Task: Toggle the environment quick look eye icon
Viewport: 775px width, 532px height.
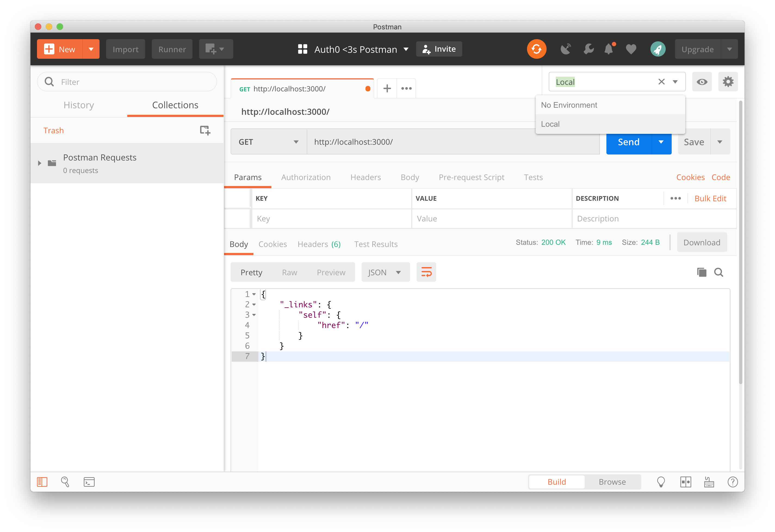Action: tap(702, 82)
